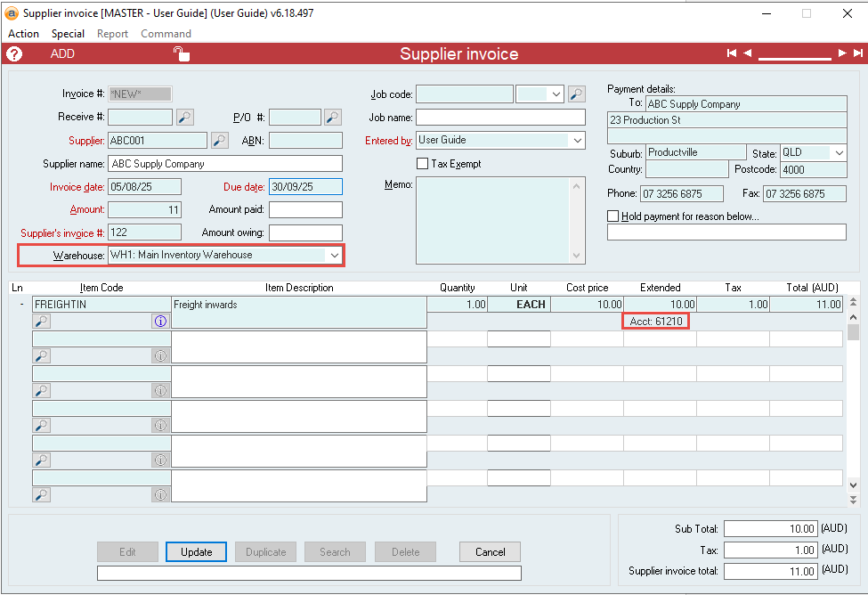Expand the Warehouse dropdown

pos(335,256)
